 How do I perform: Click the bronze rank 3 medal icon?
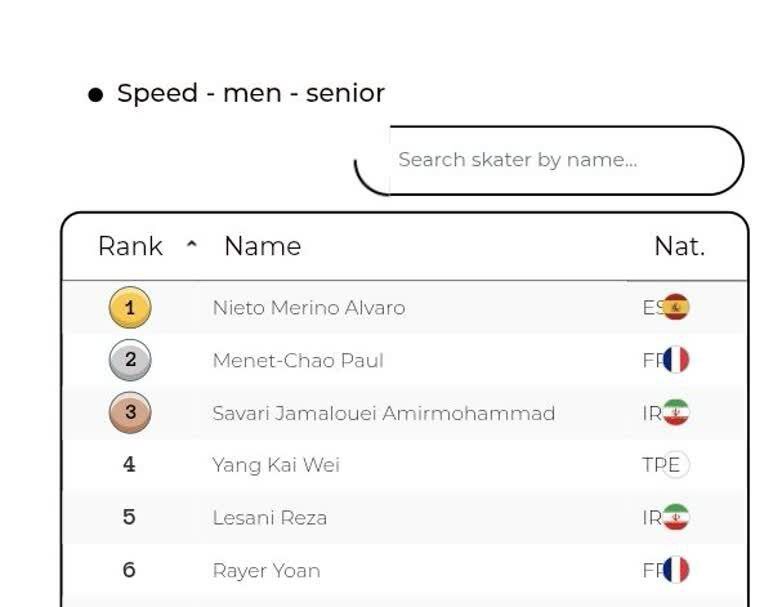pos(129,412)
